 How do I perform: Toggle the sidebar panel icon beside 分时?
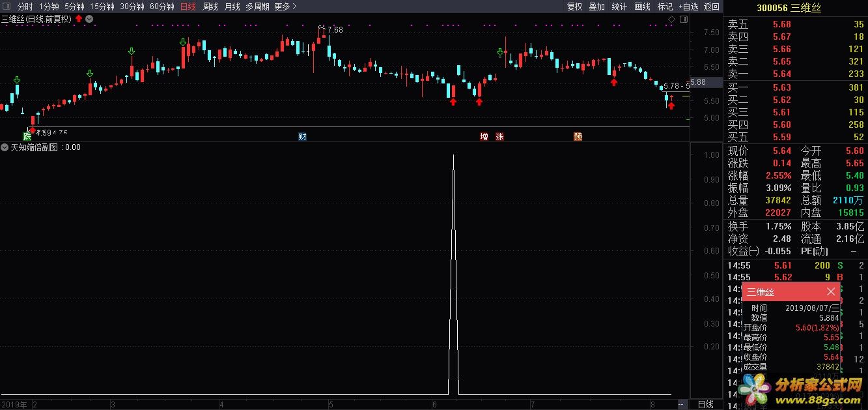click(x=6, y=7)
